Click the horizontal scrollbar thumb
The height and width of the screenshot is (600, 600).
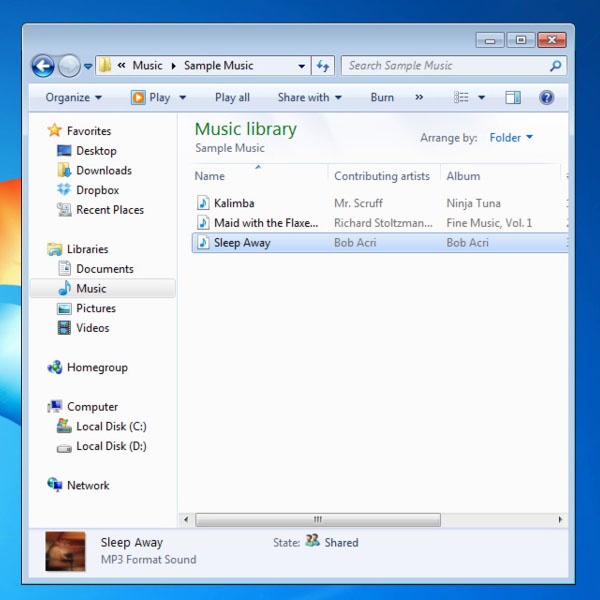[318, 520]
